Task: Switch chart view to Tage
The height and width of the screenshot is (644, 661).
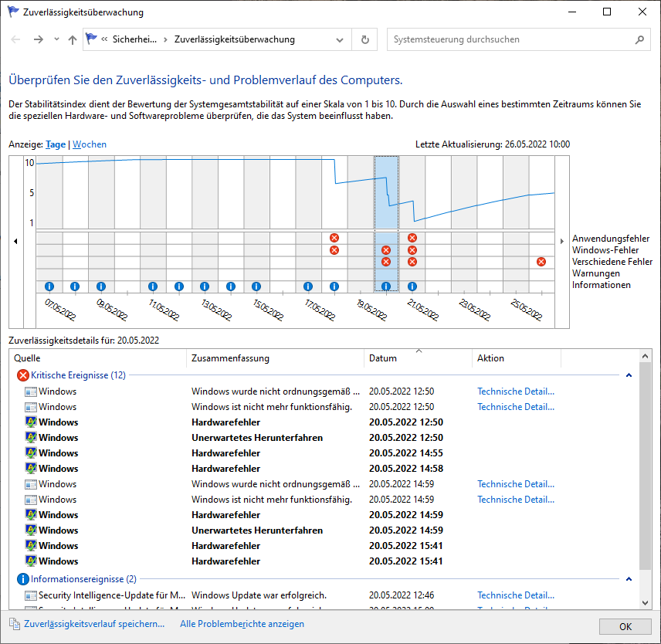Action: 56,144
